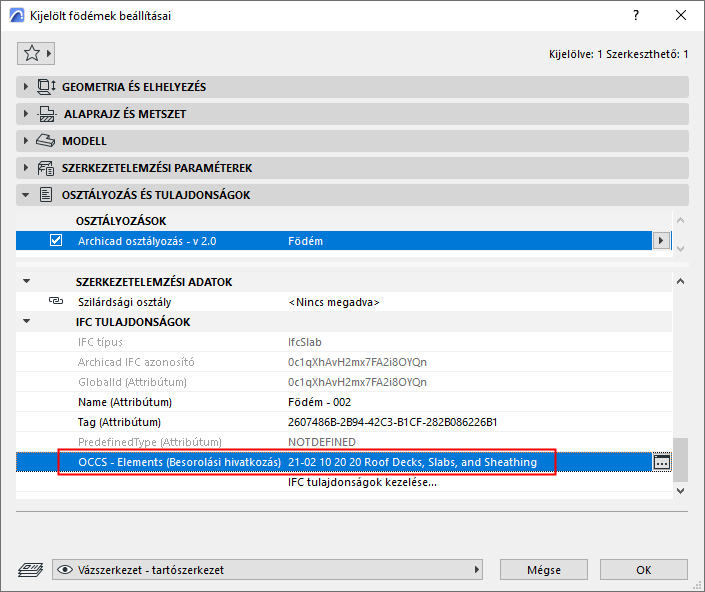Click the PredefinedType (Attribútum) row
This screenshot has height=592, width=705.
point(344,442)
